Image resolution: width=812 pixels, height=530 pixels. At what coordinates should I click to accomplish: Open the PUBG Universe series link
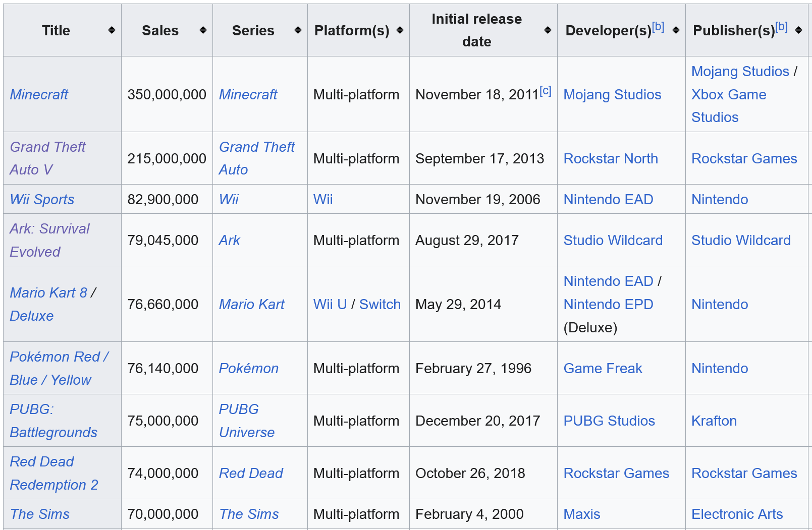tap(247, 421)
